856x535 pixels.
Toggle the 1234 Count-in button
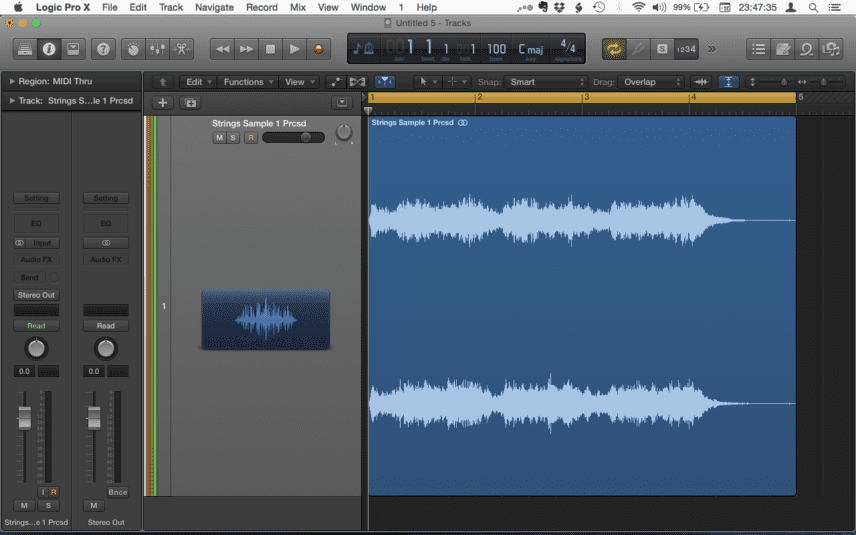pyautogui.click(x=686, y=49)
